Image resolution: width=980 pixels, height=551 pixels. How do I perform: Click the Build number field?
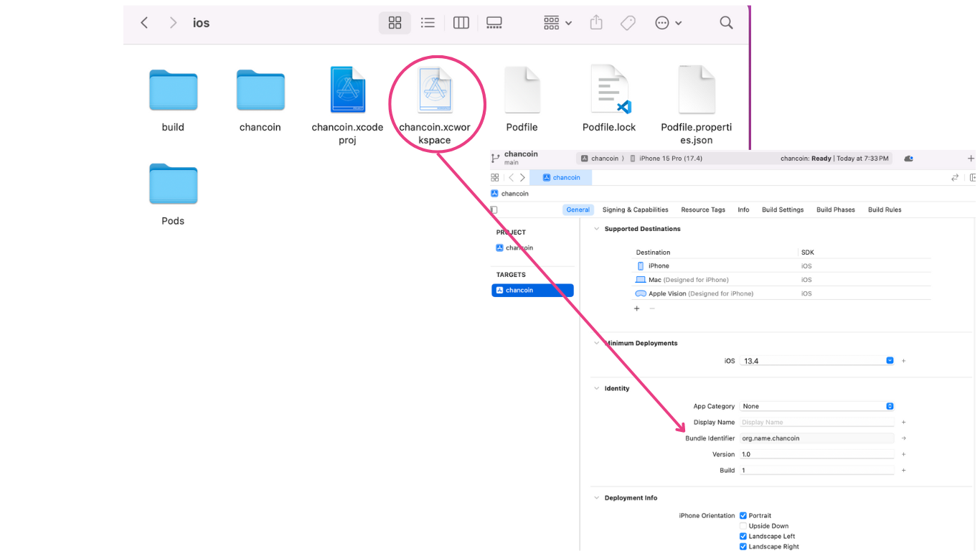[818, 470]
